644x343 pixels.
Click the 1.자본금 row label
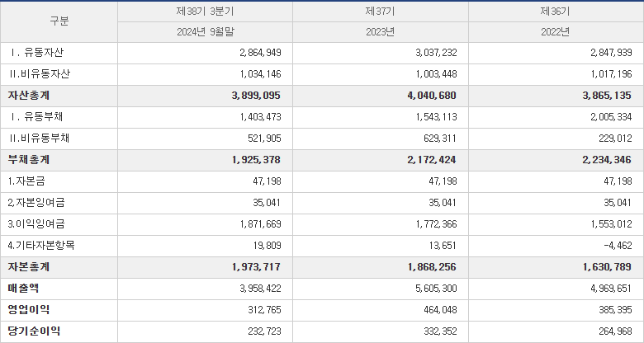click(26, 181)
